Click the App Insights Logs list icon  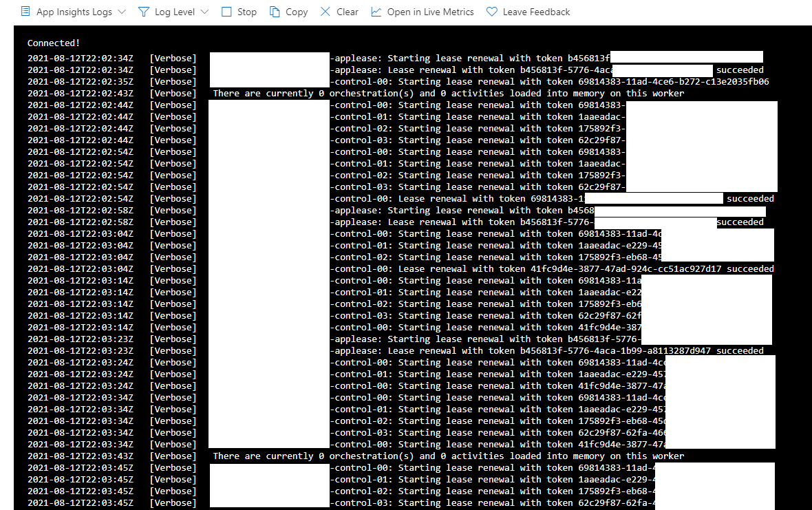pyautogui.click(x=25, y=12)
